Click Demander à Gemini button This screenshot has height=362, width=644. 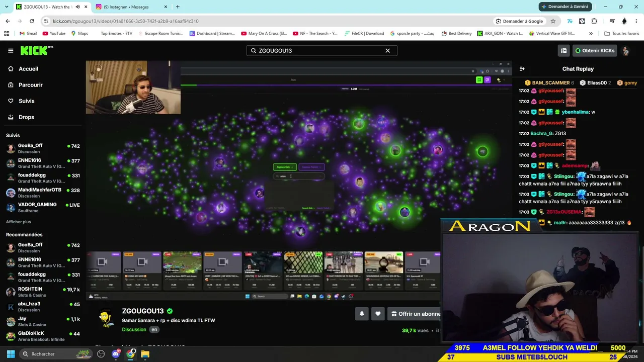click(564, 7)
